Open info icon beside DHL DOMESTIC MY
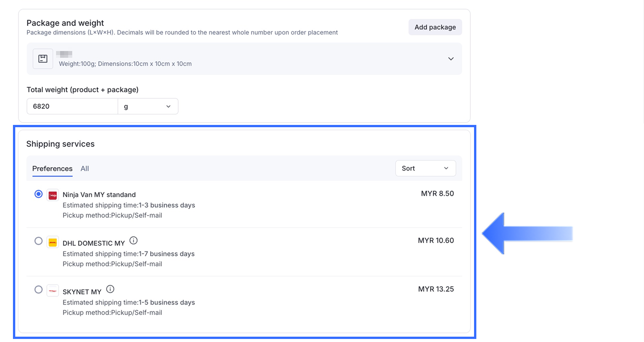This screenshot has width=644, height=342. (133, 240)
